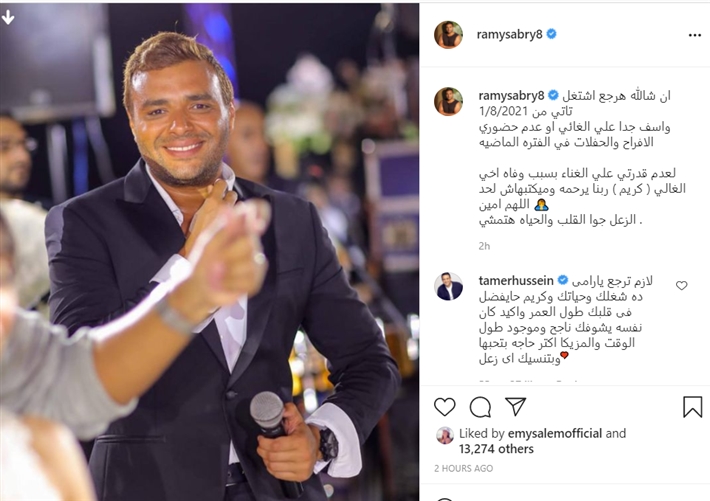The width and height of the screenshot is (710, 501).
Task: Open the emysalemofficial liker profile link
Action: coord(555,434)
